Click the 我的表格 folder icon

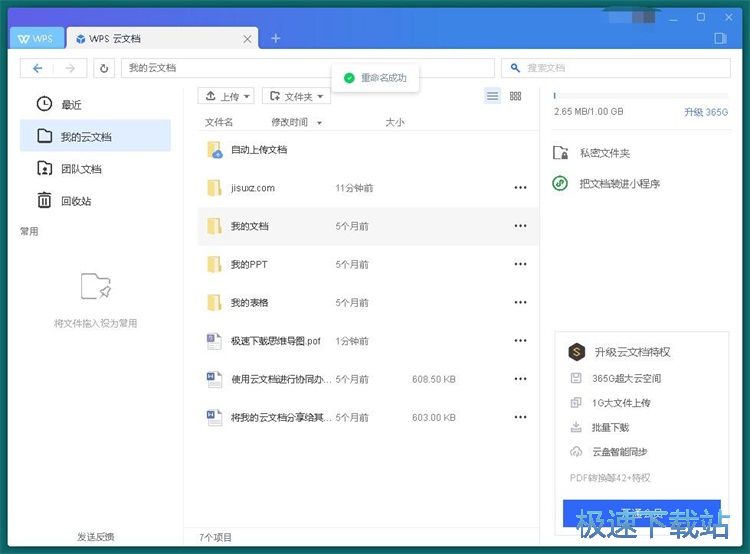tap(214, 303)
